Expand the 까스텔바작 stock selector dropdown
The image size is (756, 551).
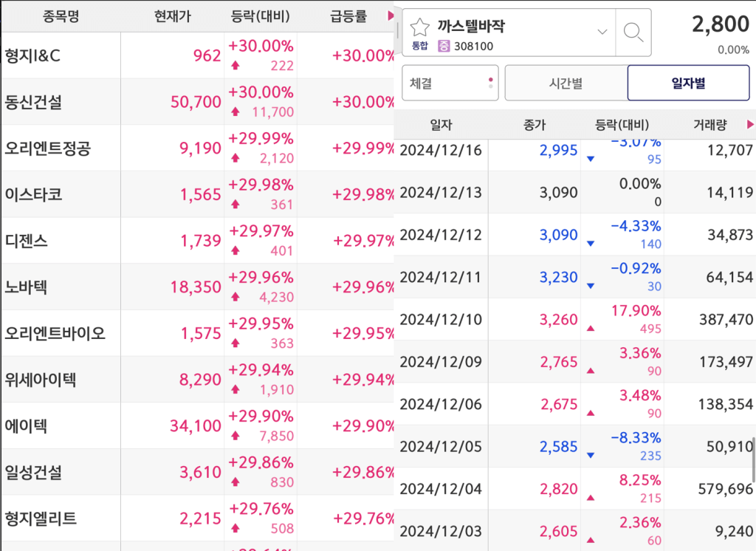602,32
